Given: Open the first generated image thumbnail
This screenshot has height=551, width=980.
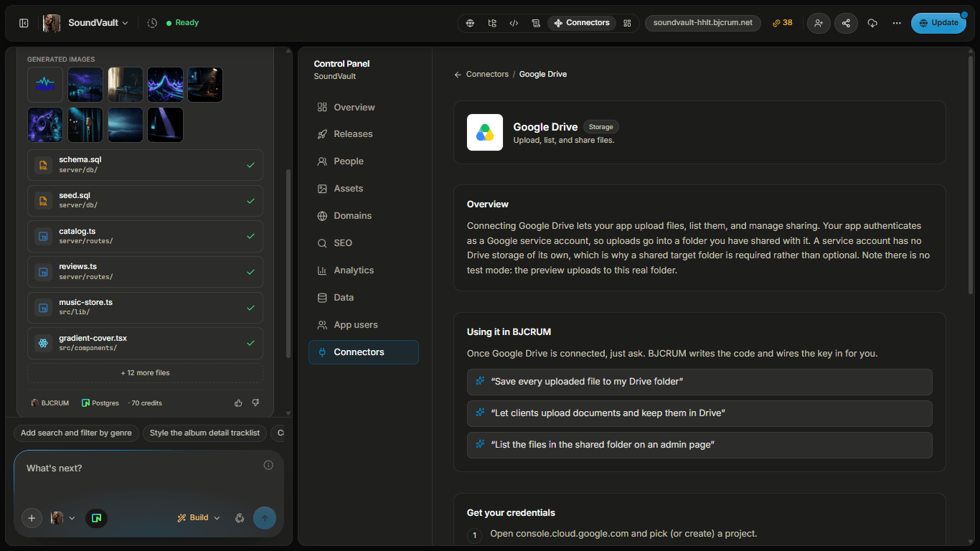Looking at the screenshot, I should 45,85.
